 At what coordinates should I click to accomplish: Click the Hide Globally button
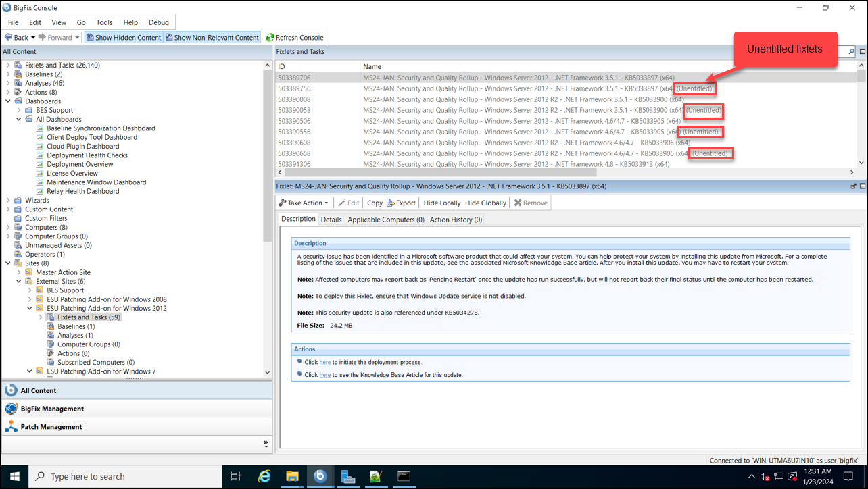point(485,203)
